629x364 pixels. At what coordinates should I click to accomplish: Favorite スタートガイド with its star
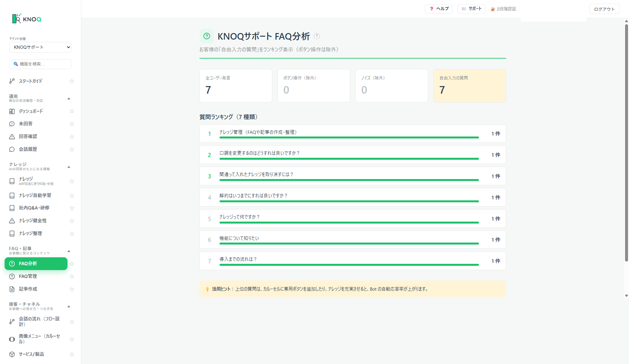(x=72, y=81)
